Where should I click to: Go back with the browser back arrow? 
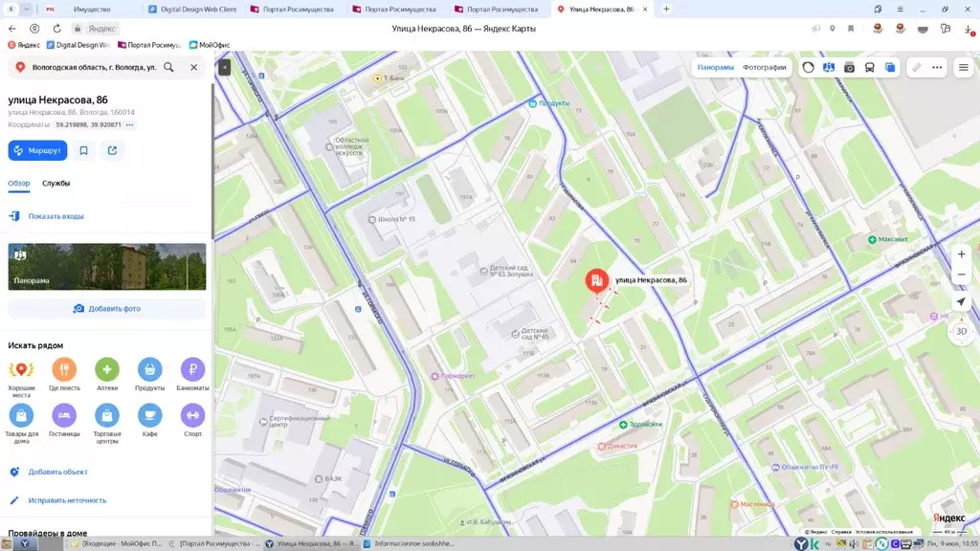12,29
